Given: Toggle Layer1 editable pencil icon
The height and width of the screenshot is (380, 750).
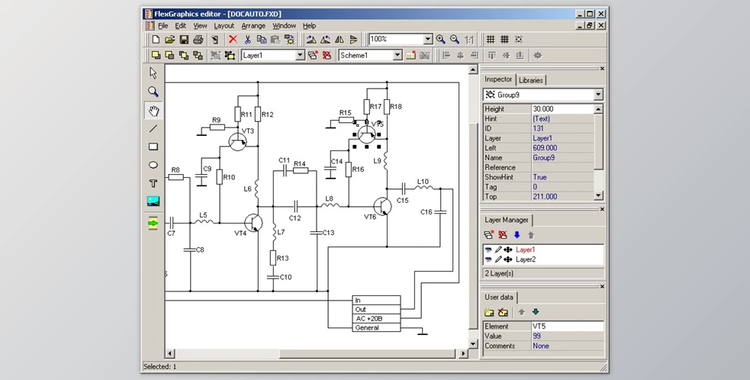Looking at the screenshot, I should tap(498, 250).
